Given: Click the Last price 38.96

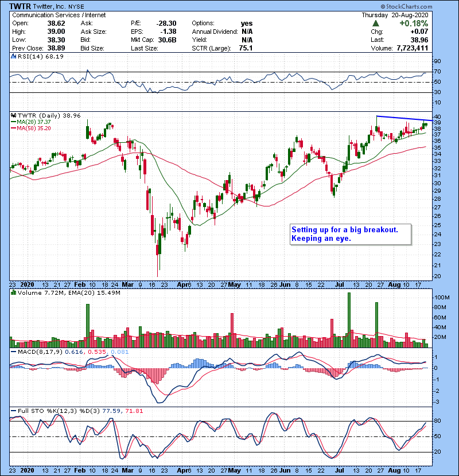Looking at the screenshot, I should pyautogui.click(x=419, y=40).
